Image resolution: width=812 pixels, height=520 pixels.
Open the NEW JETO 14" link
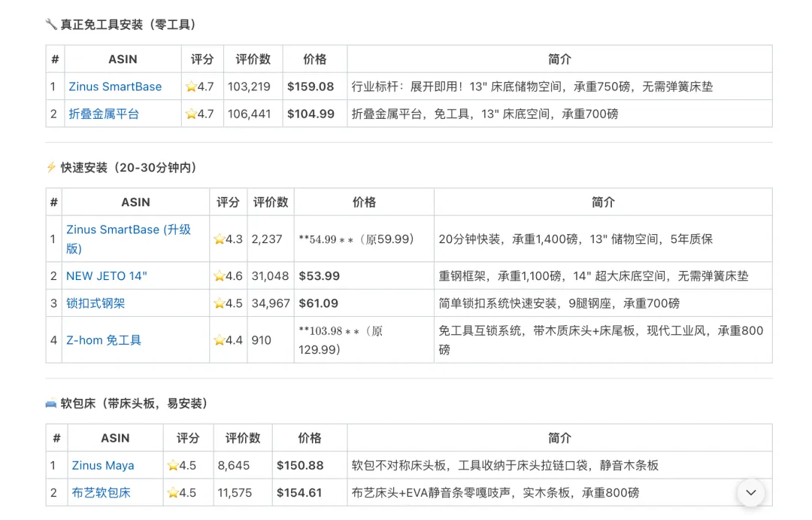[107, 276]
